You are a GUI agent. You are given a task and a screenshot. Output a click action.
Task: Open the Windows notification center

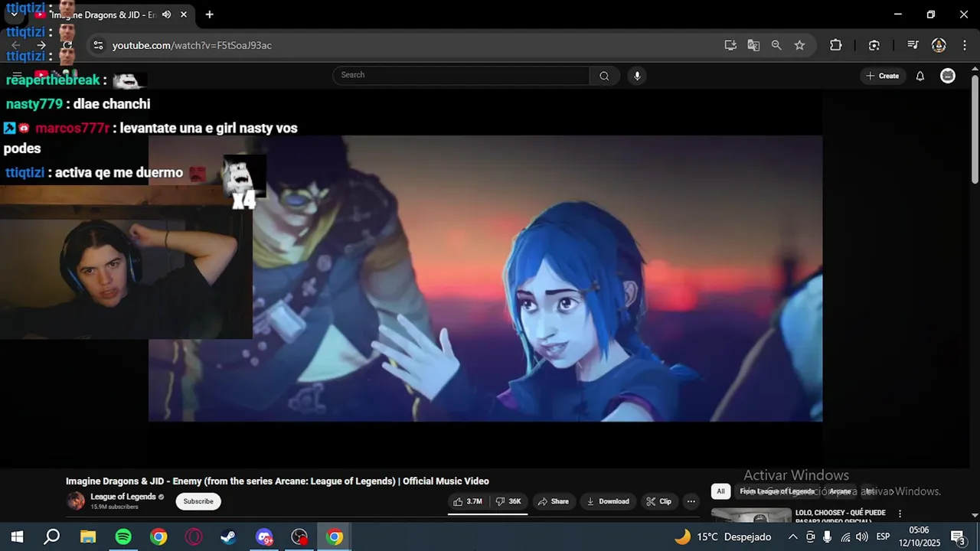pos(958,537)
